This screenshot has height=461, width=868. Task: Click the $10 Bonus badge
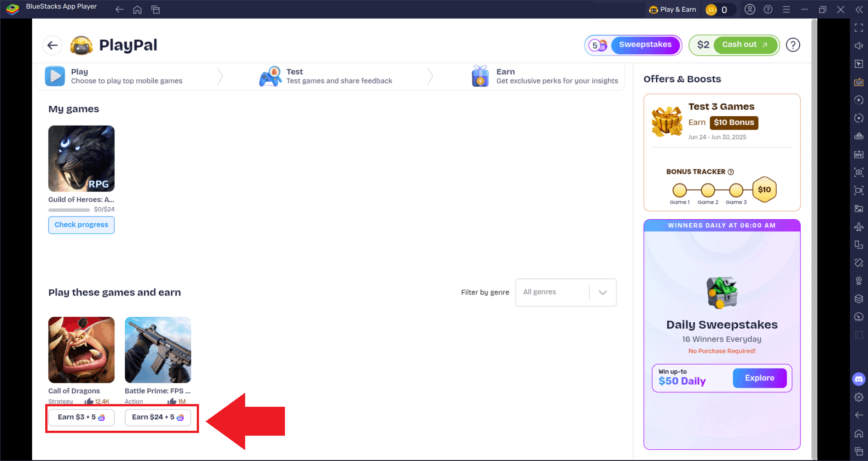(x=734, y=122)
